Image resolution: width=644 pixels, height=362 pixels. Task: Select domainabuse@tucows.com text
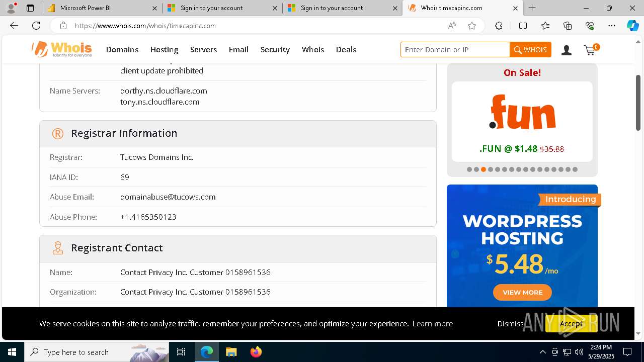[168, 197]
